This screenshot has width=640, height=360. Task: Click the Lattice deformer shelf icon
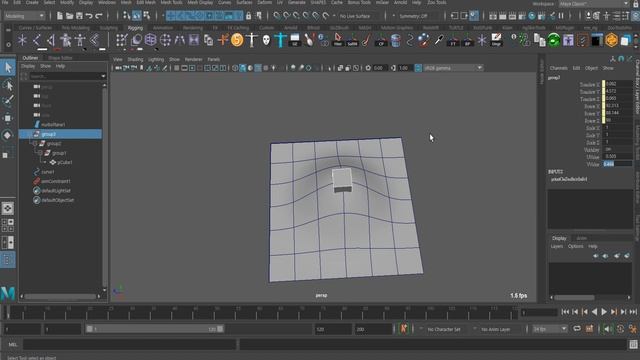(151, 40)
